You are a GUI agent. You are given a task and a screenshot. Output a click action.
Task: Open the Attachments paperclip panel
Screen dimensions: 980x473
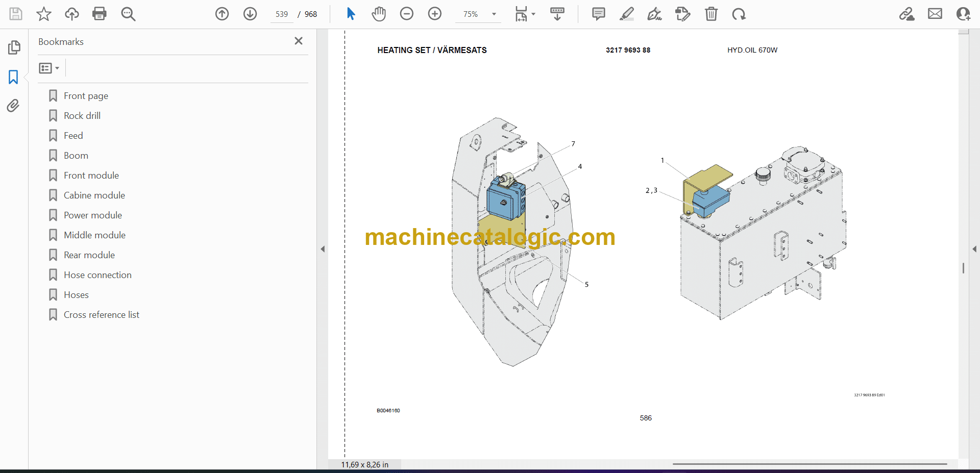click(x=13, y=106)
